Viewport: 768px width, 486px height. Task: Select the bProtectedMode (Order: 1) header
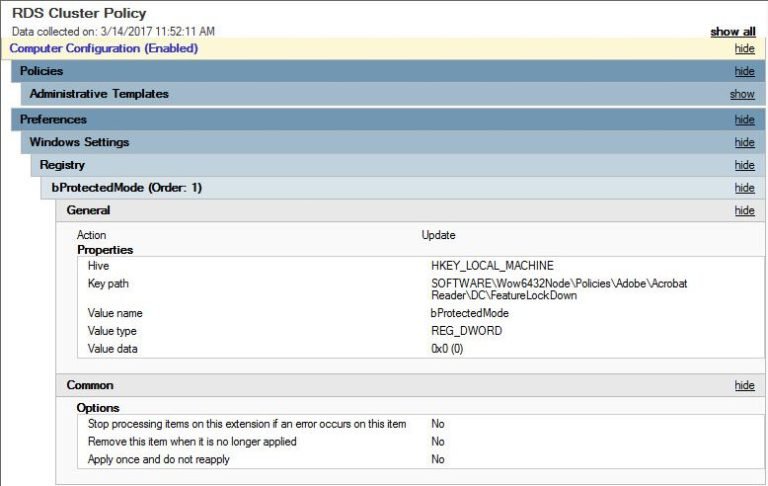pos(127,188)
